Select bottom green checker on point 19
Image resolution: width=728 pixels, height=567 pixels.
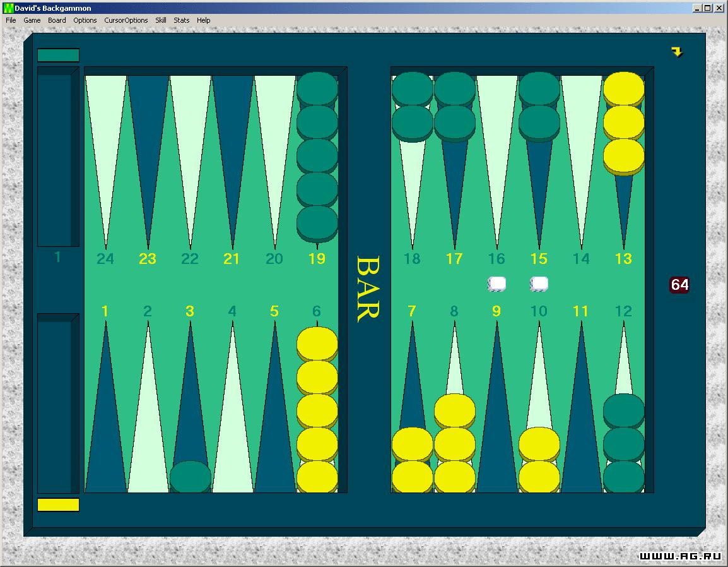(317, 224)
